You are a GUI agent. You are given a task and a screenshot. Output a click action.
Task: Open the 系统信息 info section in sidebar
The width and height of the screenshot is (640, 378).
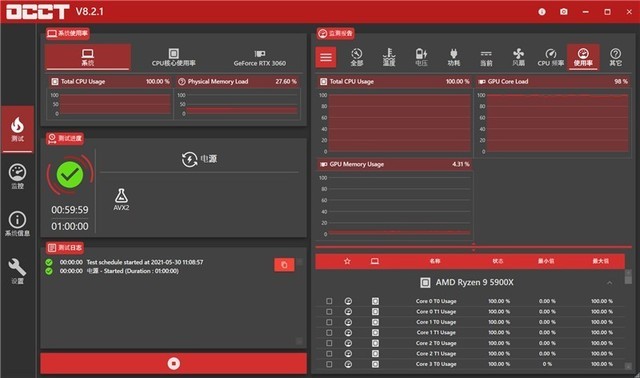coord(17,224)
